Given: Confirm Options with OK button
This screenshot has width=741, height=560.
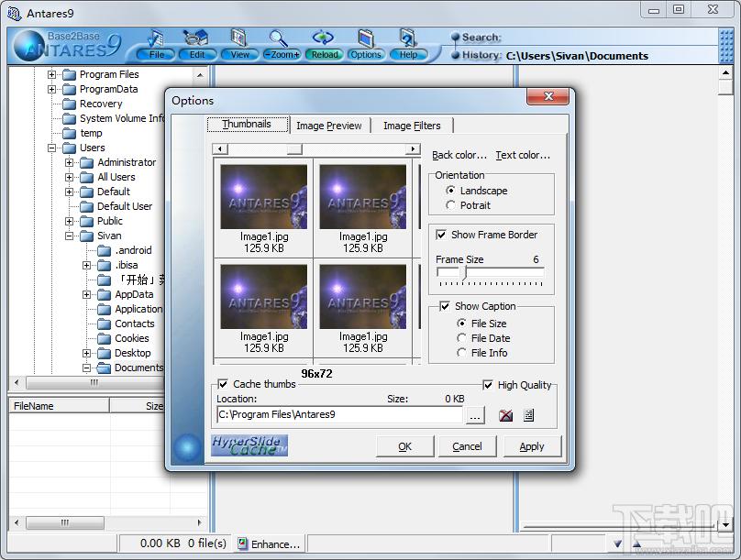Looking at the screenshot, I should coord(405,446).
